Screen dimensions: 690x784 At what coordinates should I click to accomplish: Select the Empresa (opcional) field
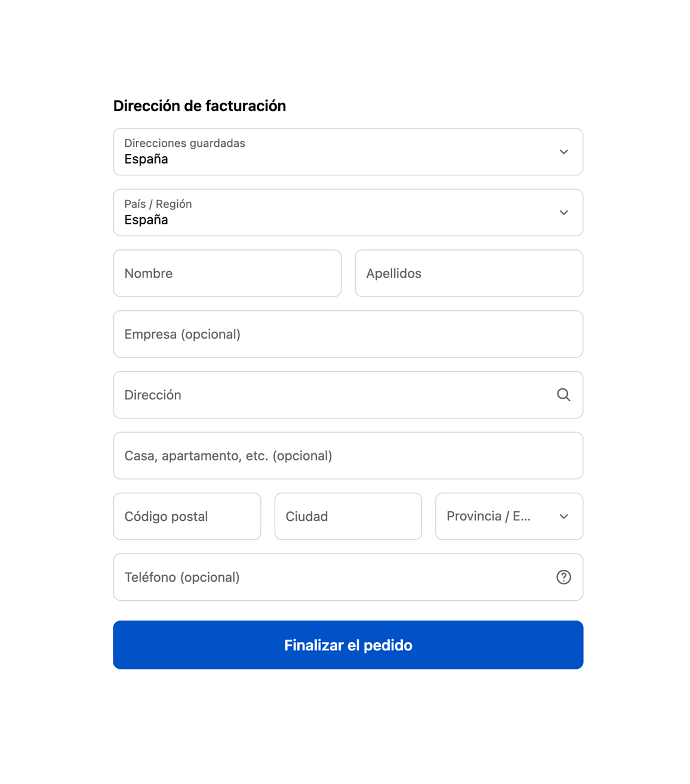347,334
